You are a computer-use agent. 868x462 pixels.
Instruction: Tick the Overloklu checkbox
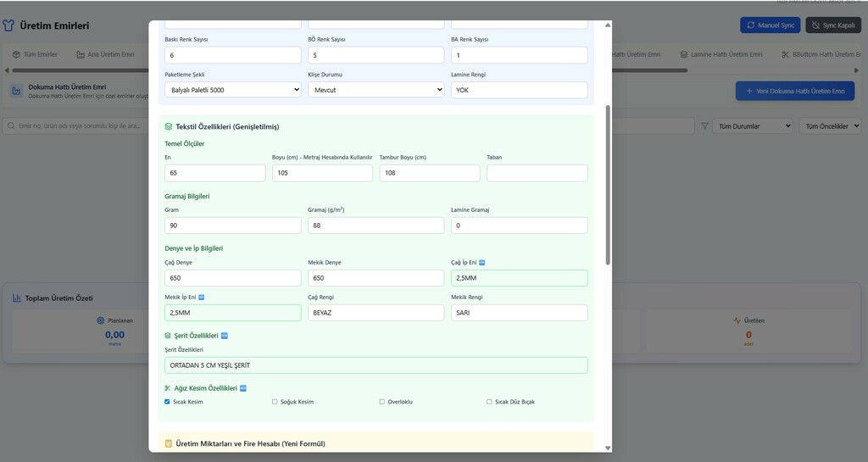382,402
